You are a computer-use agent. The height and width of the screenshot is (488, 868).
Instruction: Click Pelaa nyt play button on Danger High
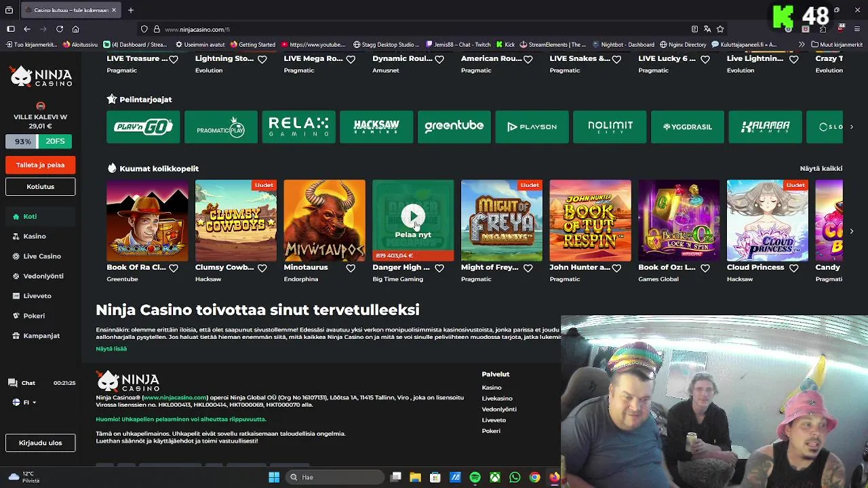pyautogui.click(x=413, y=217)
